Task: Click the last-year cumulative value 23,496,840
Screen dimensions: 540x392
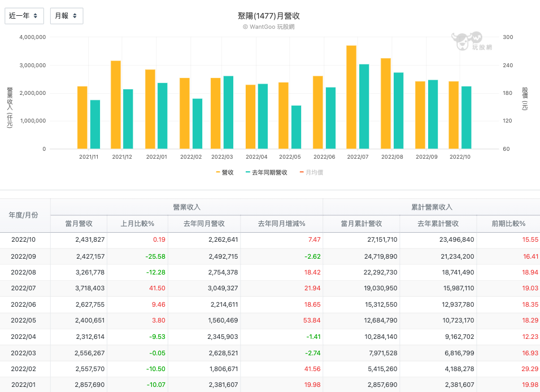Action: coord(456,239)
